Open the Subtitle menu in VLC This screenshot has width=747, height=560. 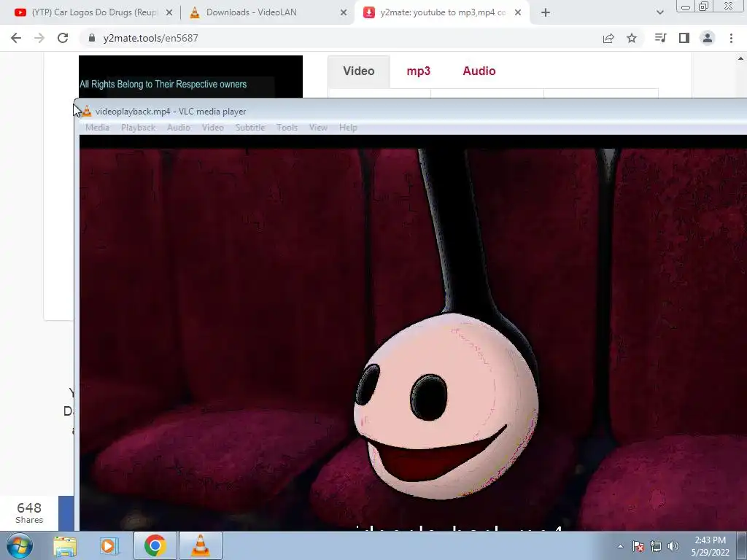[x=250, y=128]
